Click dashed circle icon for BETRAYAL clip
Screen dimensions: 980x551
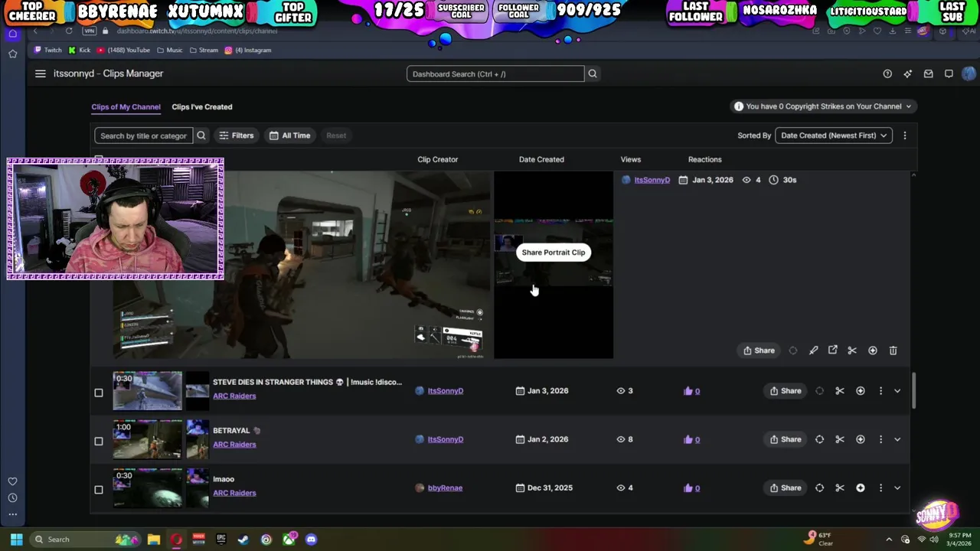[x=819, y=439]
